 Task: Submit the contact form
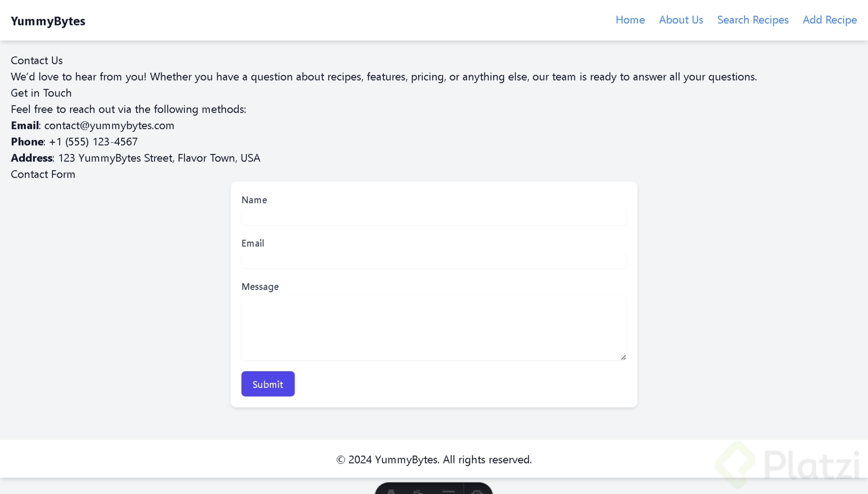coord(268,384)
